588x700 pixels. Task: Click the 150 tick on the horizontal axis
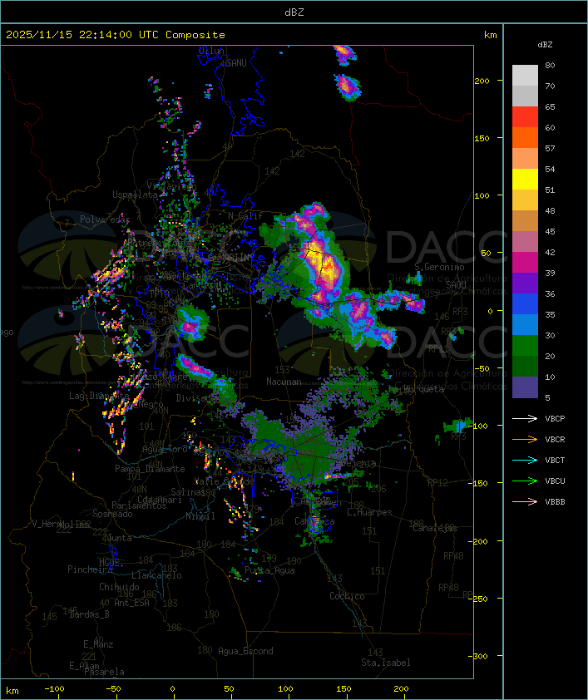[343, 689]
